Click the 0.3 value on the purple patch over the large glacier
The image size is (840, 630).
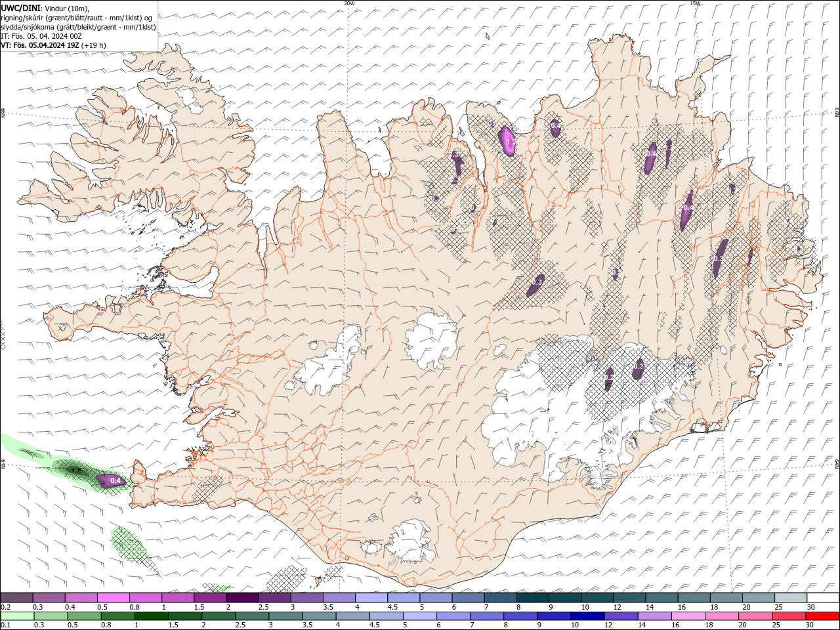coord(639,366)
